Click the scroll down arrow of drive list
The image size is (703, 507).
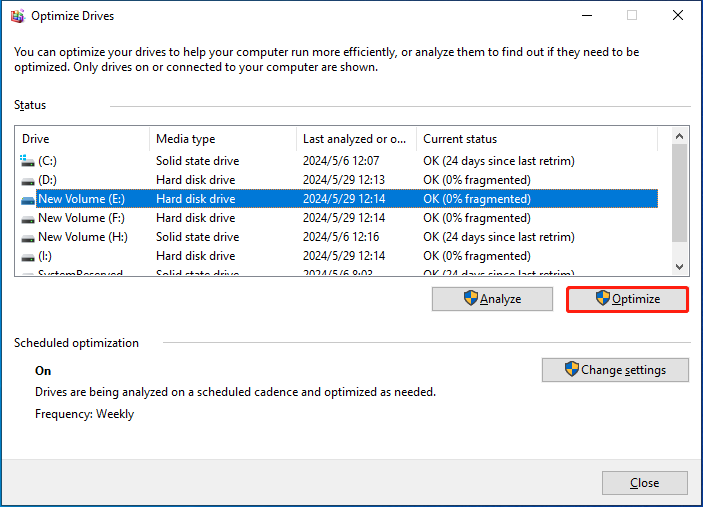(x=679, y=267)
